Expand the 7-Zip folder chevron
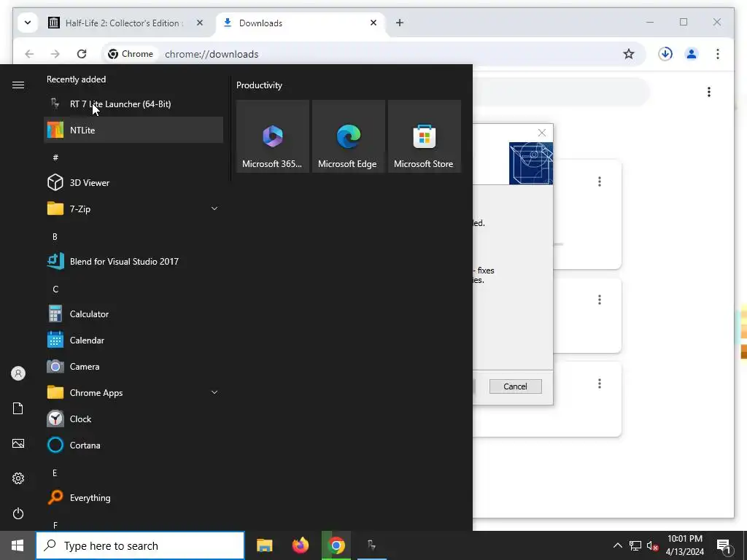 pyautogui.click(x=214, y=209)
